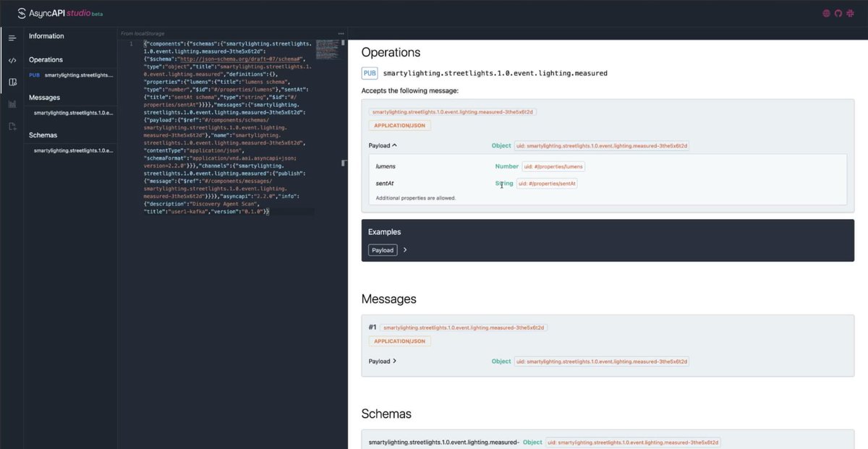This screenshot has height=449, width=868.
Task: Open the visualiser chart sidebar icon
Action: tap(12, 104)
